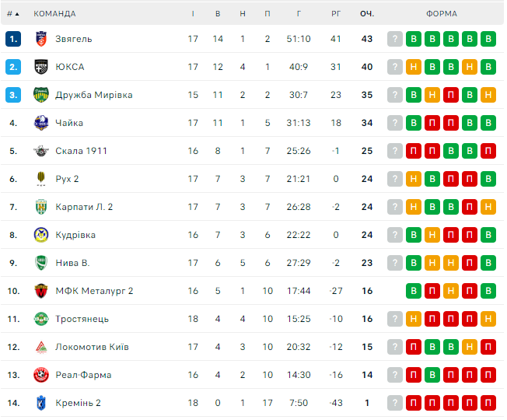This screenshot has width=507, height=420.
Task: Click the Тростянець team name
Action: click(x=82, y=319)
